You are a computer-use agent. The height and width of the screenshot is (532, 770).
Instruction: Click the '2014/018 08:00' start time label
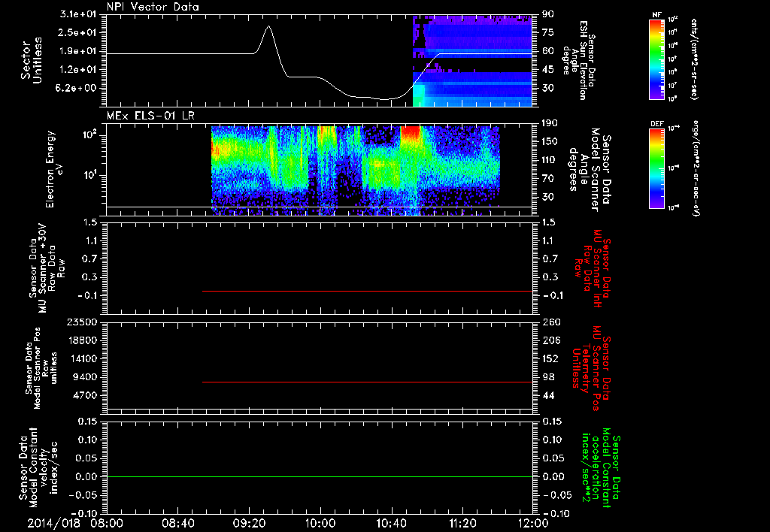(x=76, y=523)
